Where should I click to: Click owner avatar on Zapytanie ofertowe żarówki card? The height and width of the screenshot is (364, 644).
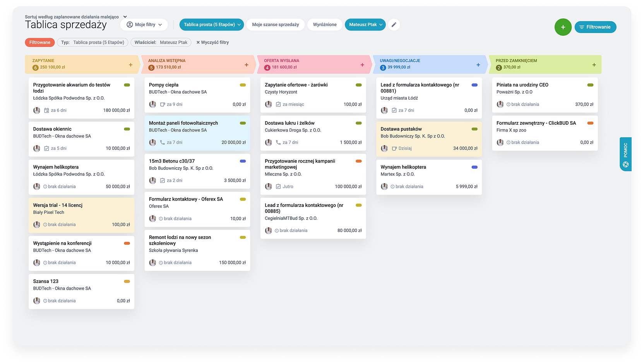(x=268, y=104)
